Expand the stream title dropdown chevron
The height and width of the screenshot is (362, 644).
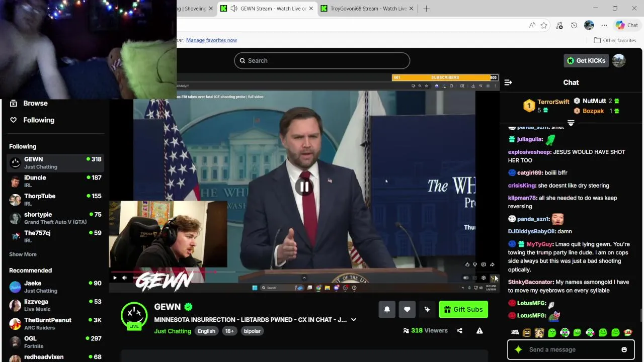354,320
